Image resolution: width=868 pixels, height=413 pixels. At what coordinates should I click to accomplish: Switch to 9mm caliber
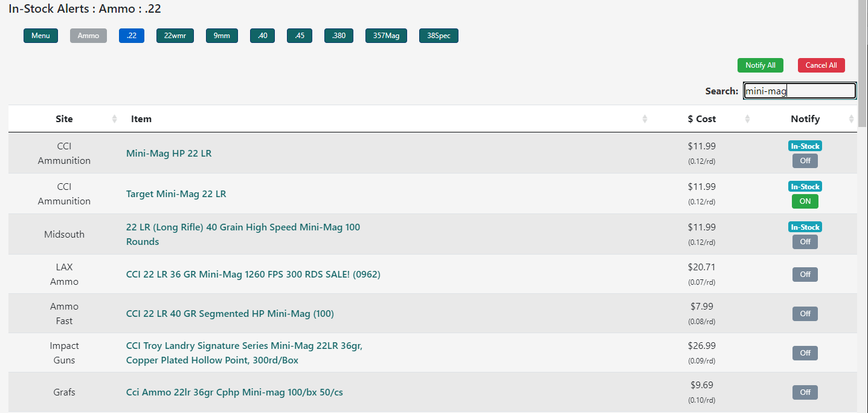click(222, 36)
